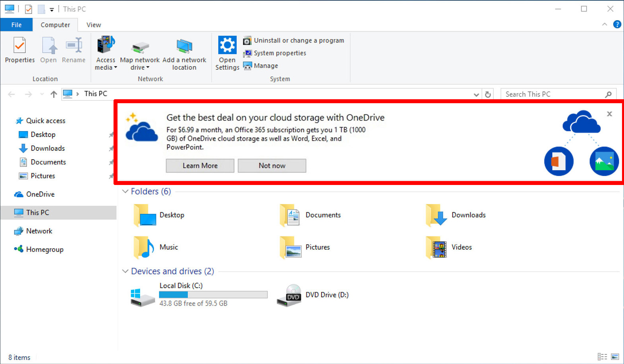Collapse the Folders (6) group
624x364 pixels.
[x=125, y=191]
